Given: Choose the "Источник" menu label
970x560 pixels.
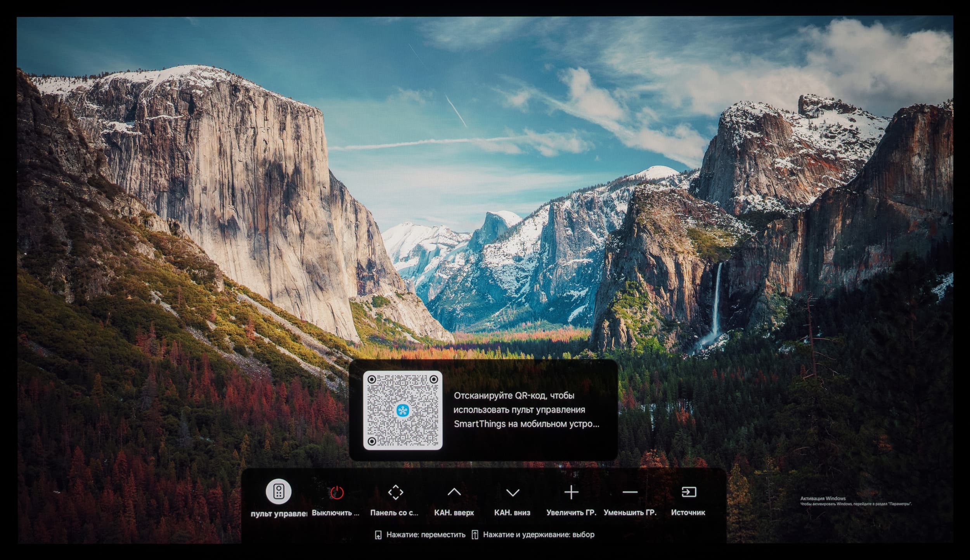Looking at the screenshot, I should point(688,513).
